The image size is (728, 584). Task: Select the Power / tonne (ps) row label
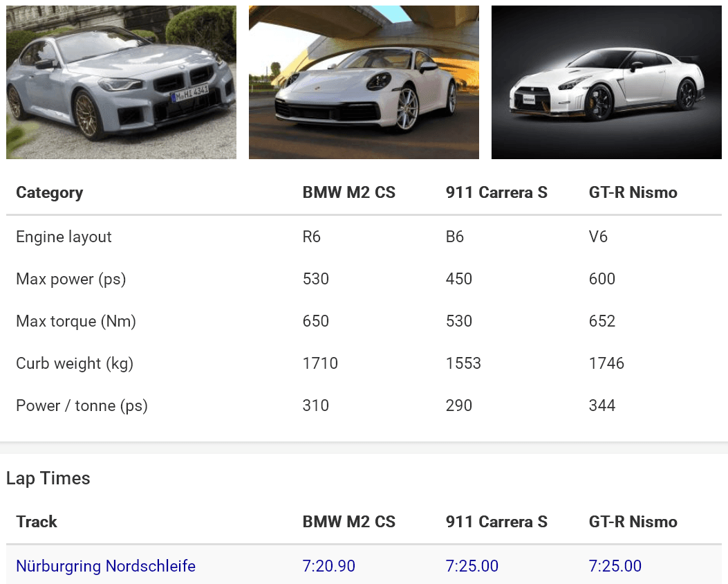[x=82, y=405]
